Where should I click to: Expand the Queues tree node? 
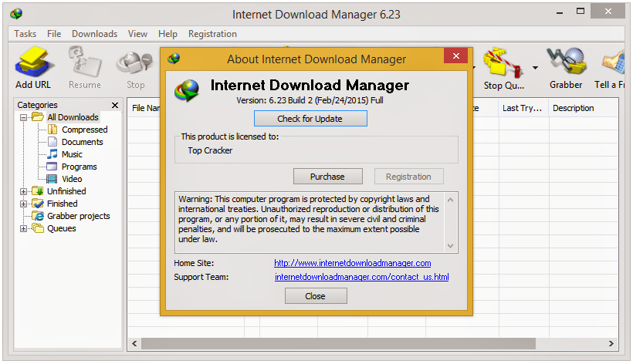coord(24,228)
